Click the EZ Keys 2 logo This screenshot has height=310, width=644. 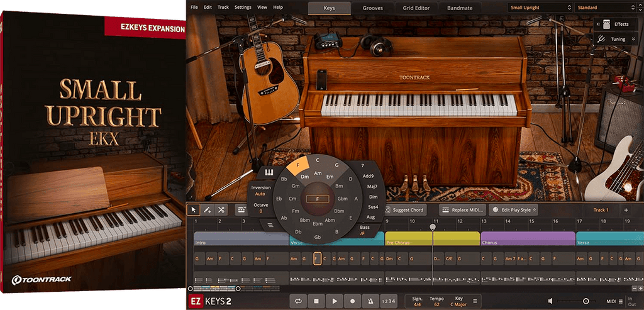click(209, 302)
